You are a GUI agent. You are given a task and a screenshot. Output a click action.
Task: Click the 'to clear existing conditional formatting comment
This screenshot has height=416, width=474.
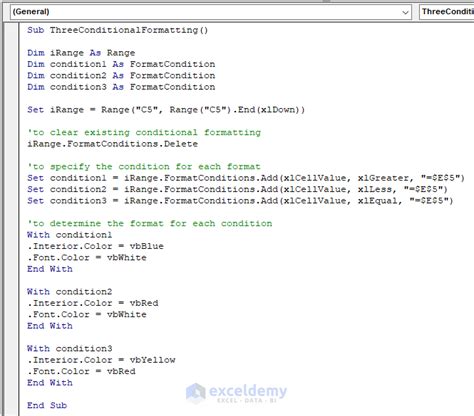pos(144,133)
